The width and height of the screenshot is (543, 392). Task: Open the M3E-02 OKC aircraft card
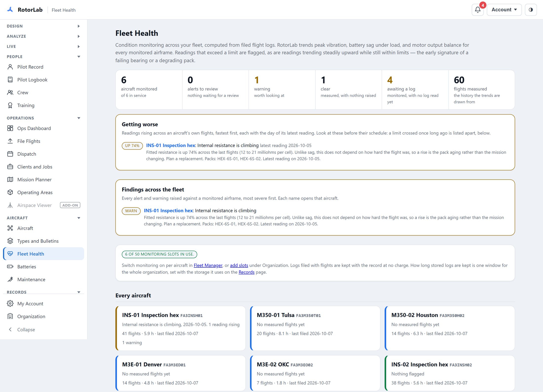(315, 373)
